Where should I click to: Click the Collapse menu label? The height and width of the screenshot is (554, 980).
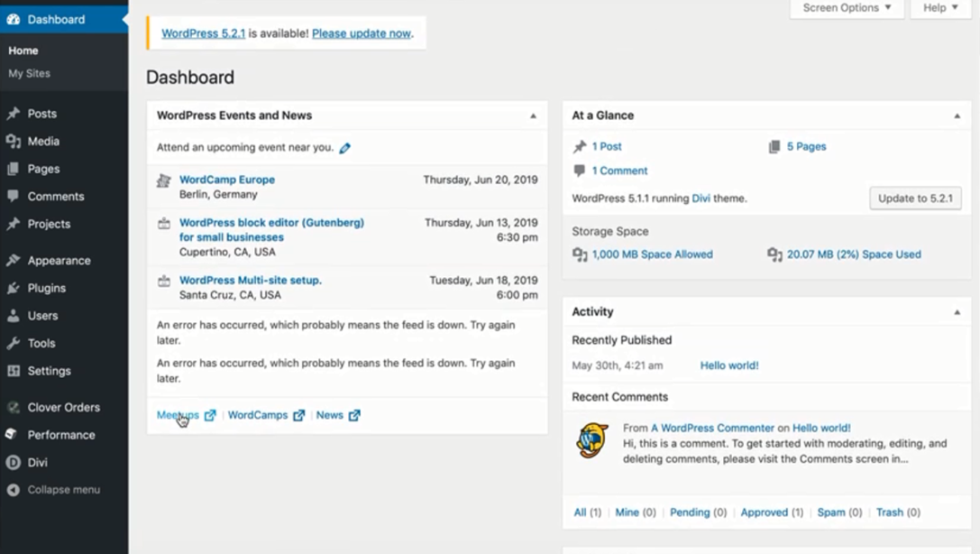[x=64, y=490]
